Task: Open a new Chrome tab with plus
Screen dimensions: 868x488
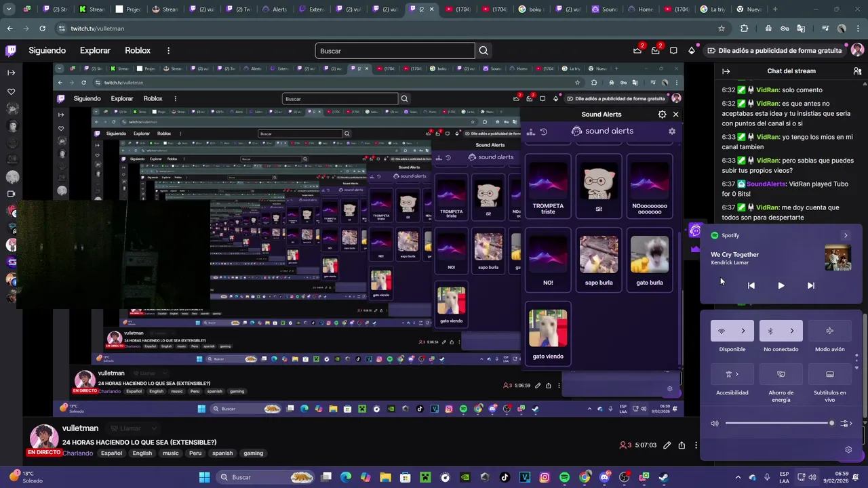Action: [775, 9]
